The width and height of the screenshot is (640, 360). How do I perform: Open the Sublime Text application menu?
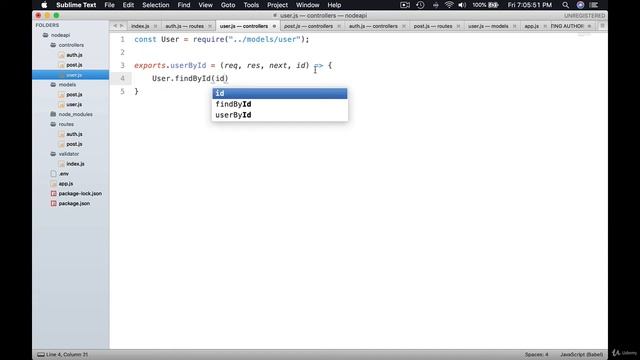click(76, 5)
